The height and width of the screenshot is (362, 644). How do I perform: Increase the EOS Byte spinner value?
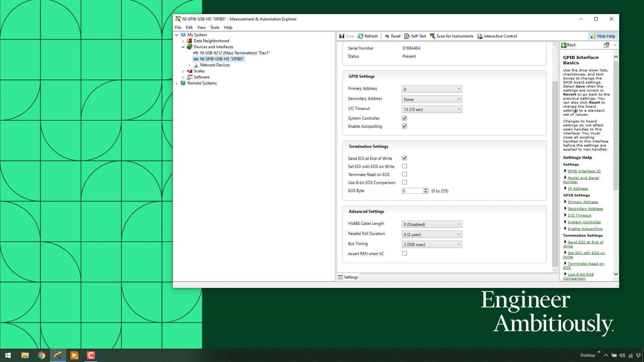(x=426, y=189)
